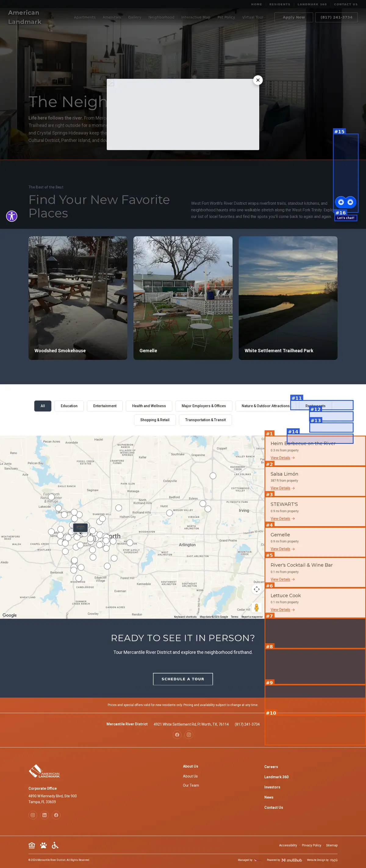Image resolution: width=366 pixels, height=868 pixels.
Task: Click the Street View pegman on map
Action: click(x=256, y=607)
